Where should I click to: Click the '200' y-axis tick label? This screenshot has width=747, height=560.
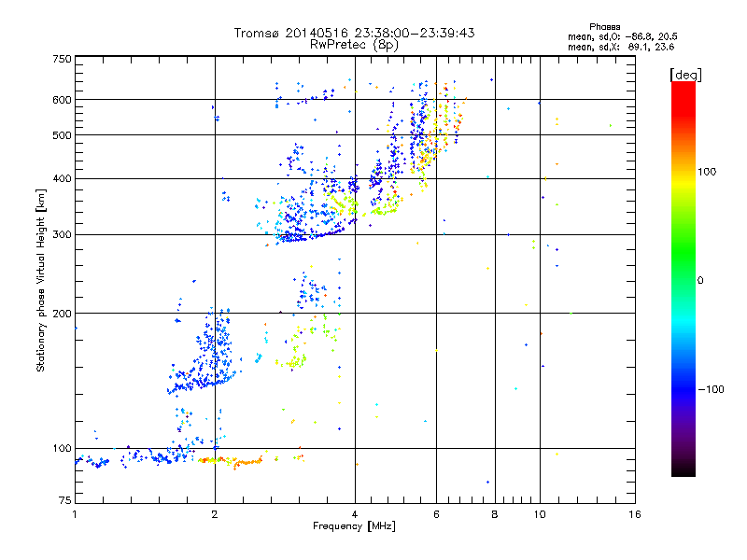click(x=62, y=314)
